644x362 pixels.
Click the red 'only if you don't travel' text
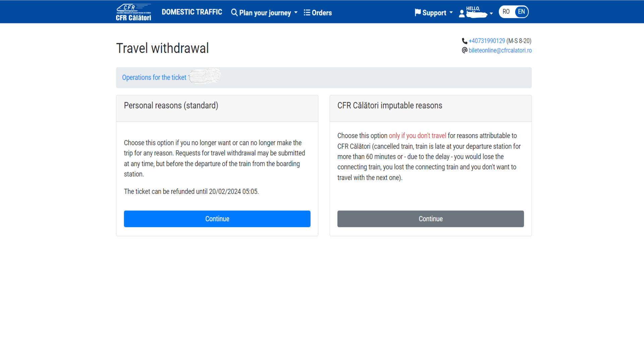[x=417, y=136]
